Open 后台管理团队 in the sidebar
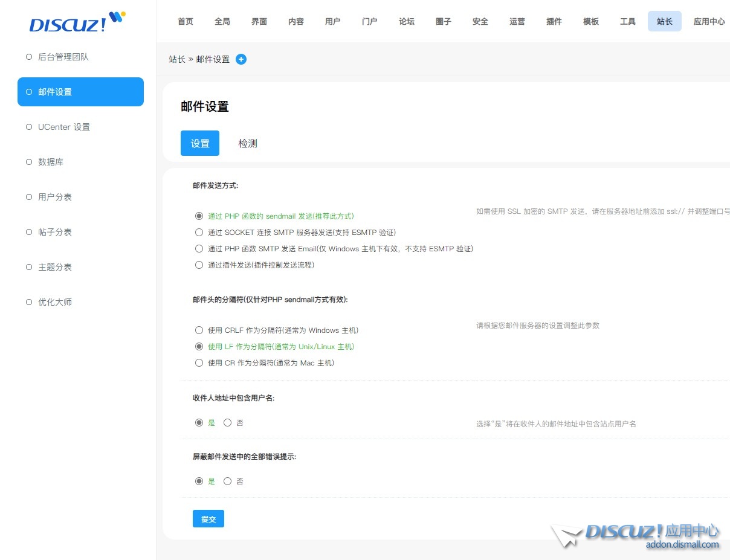 pyautogui.click(x=63, y=57)
